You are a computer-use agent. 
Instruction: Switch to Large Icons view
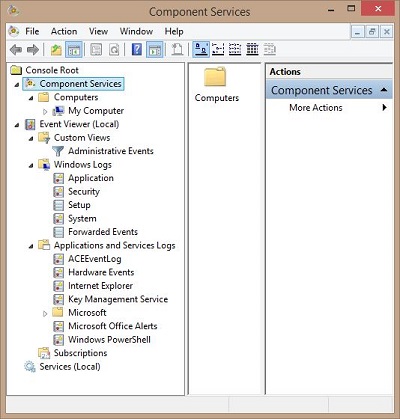coord(201,49)
